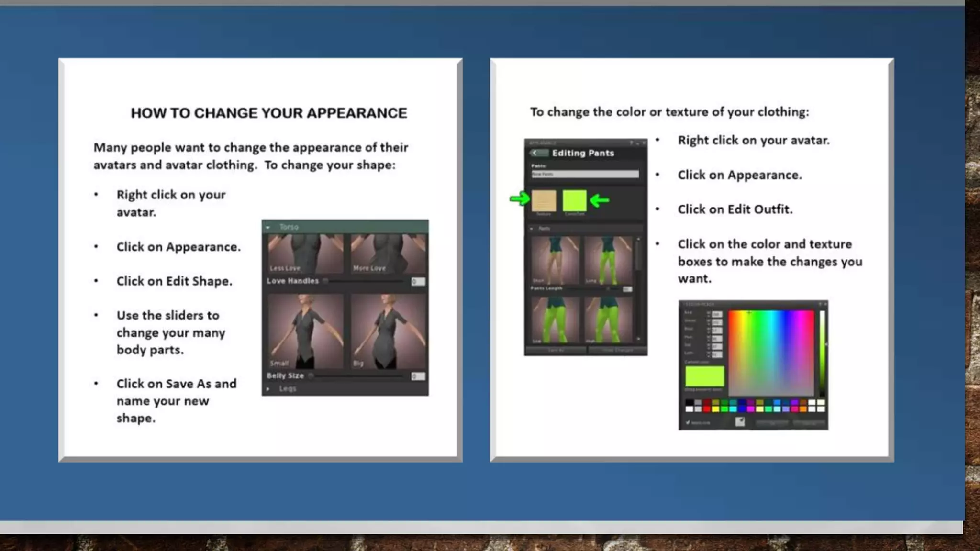The width and height of the screenshot is (980, 551).
Task: Select the Big belly size preview
Action: point(388,331)
